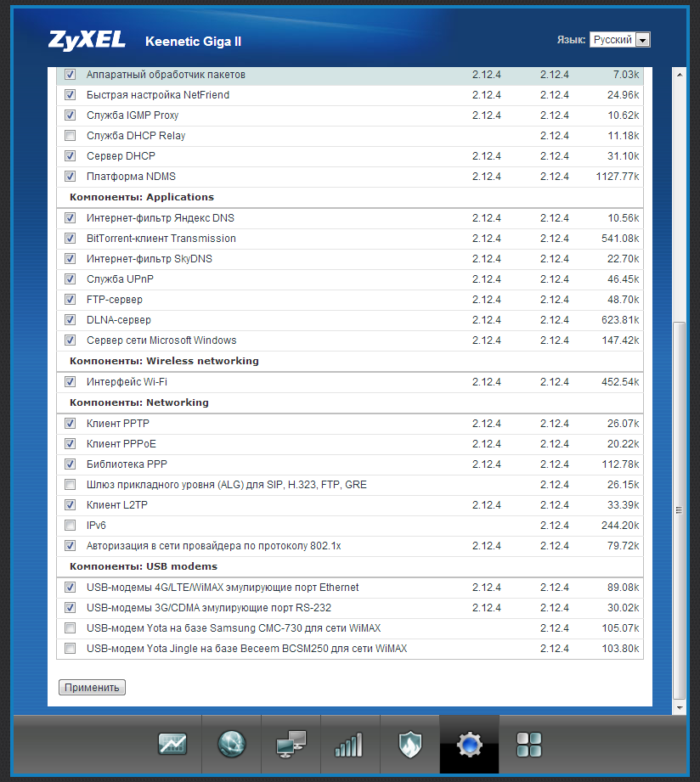
Task: Toggle USB-модемы 3G/CDMA checkbox
Action: click(x=71, y=608)
